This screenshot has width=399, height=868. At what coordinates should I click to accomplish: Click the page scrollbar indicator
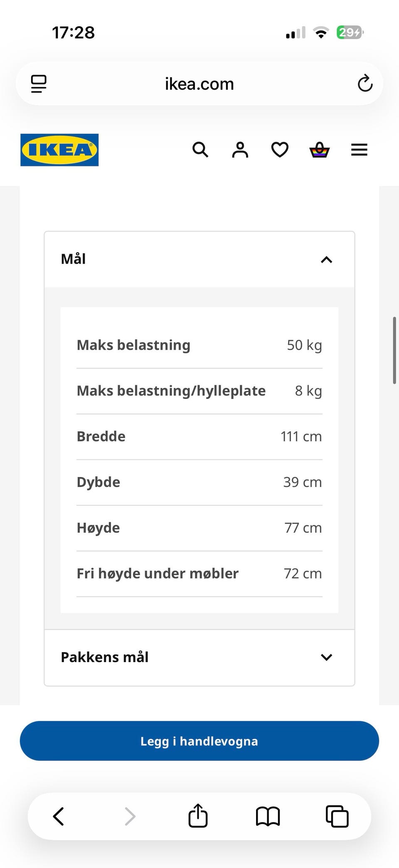pyautogui.click(x=394, y=350)
